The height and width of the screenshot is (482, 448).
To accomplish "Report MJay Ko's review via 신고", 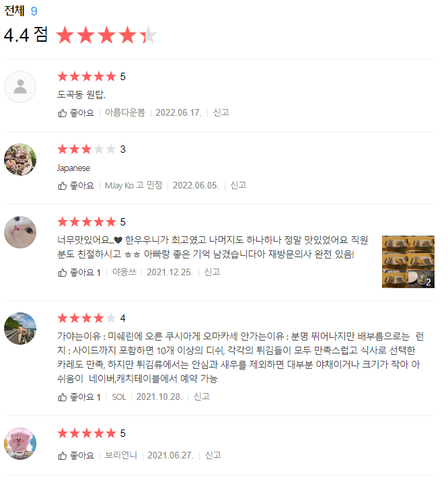I will point(238,185).
